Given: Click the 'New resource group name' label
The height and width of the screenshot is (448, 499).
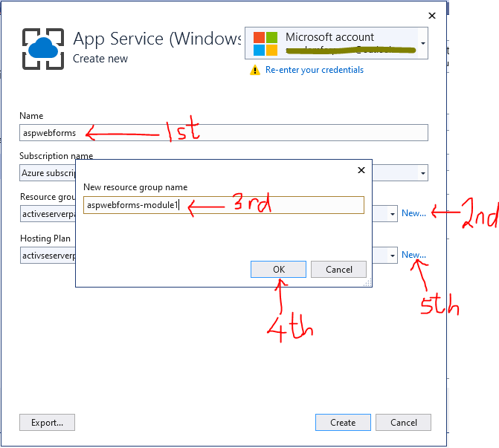Looking at the screenshot, I should tap(135, 187).
